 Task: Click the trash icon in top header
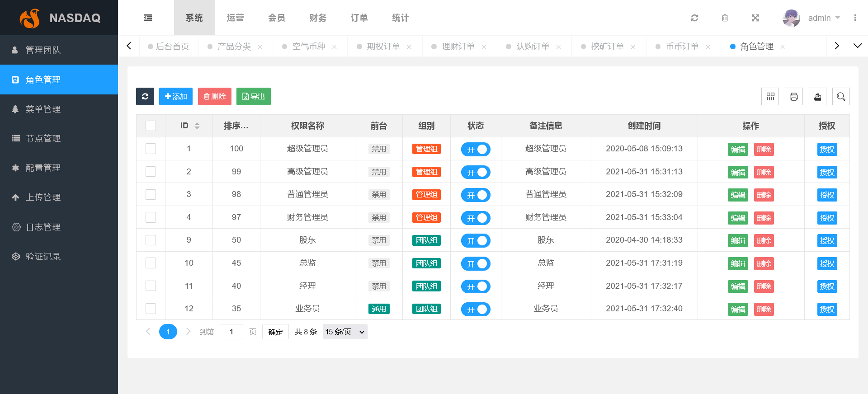click(x=725, y=18)
